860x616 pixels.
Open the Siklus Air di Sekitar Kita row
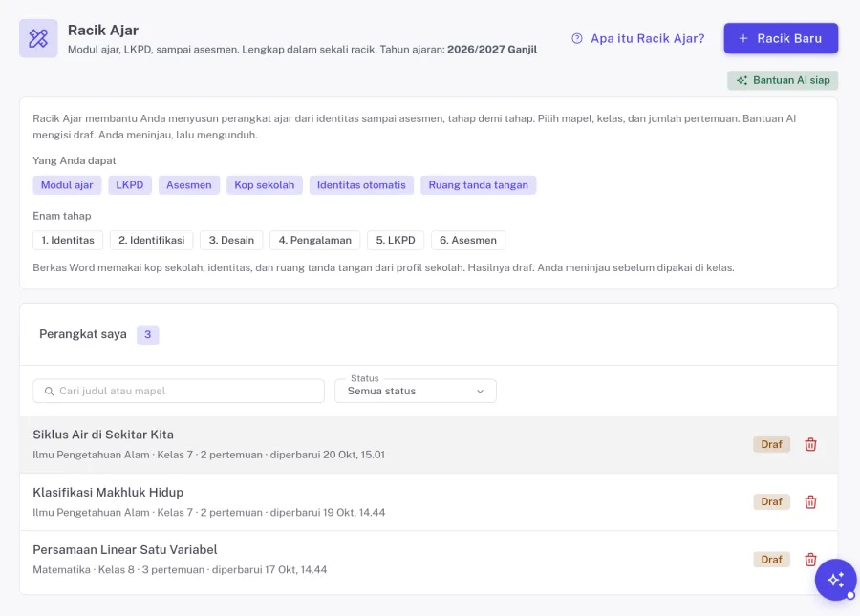pos(428,444)
